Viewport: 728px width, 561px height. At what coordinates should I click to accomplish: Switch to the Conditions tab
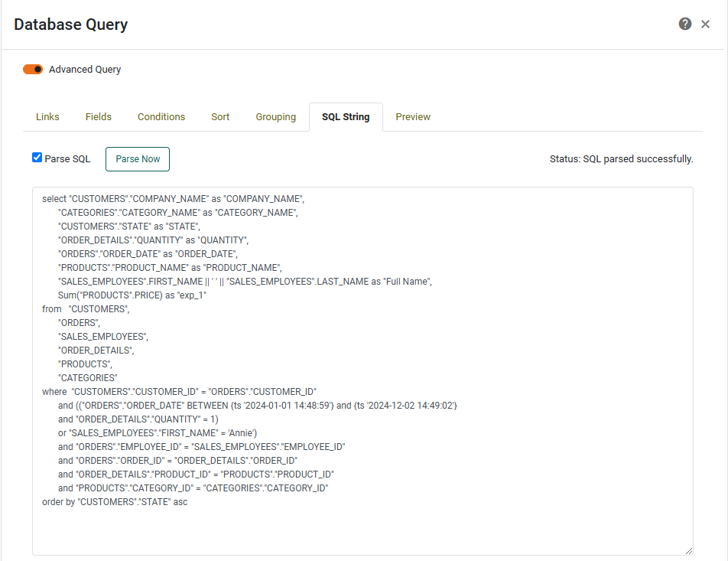pyautogui.click(x=161, y=116)
